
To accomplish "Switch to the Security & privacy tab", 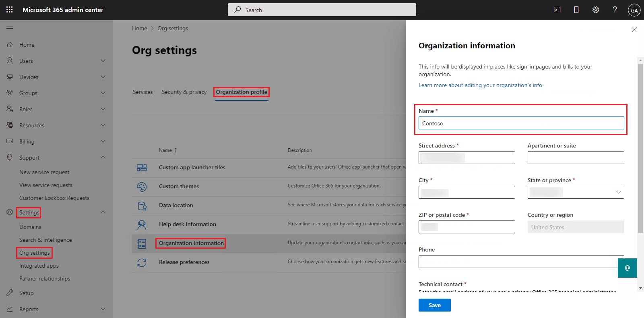I will (x=184, y=92).
